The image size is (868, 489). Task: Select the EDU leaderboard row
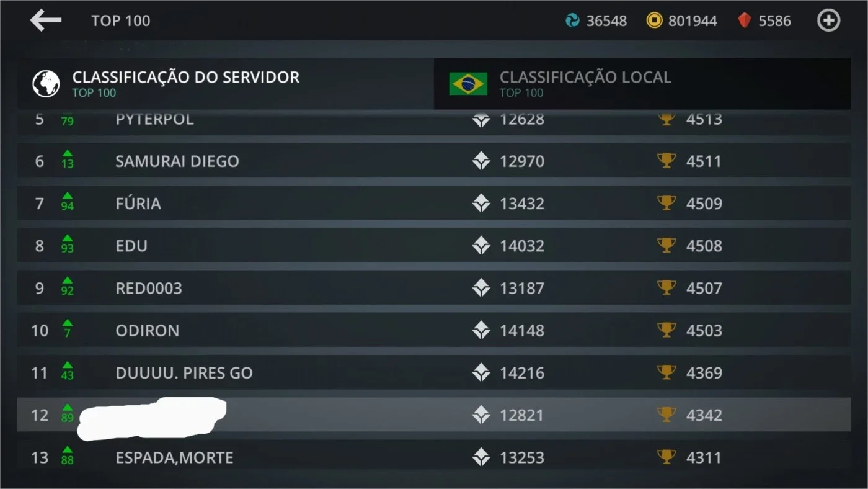434,246
